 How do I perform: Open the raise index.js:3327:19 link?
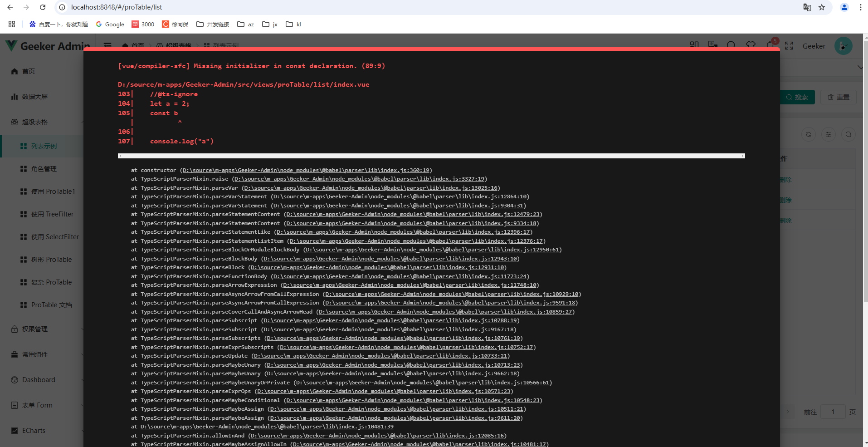[360, 179]
